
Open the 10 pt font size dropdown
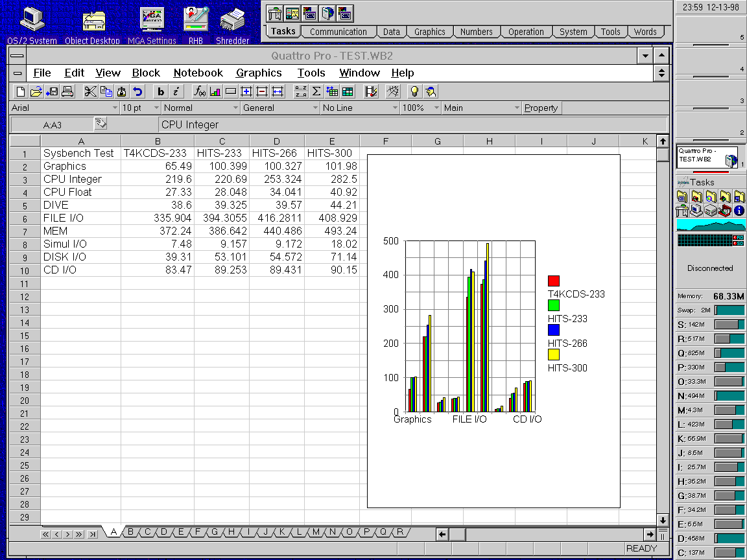click(156, 108)
